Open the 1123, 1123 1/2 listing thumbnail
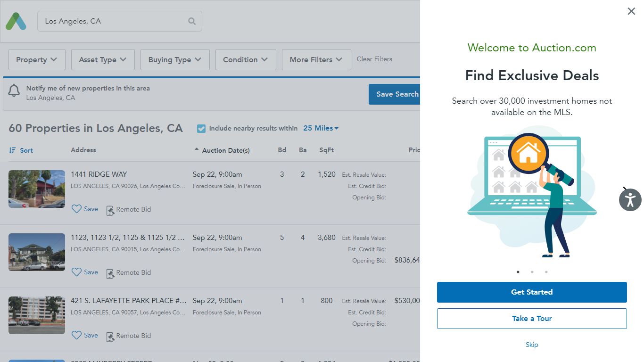 tap(37, 252)
